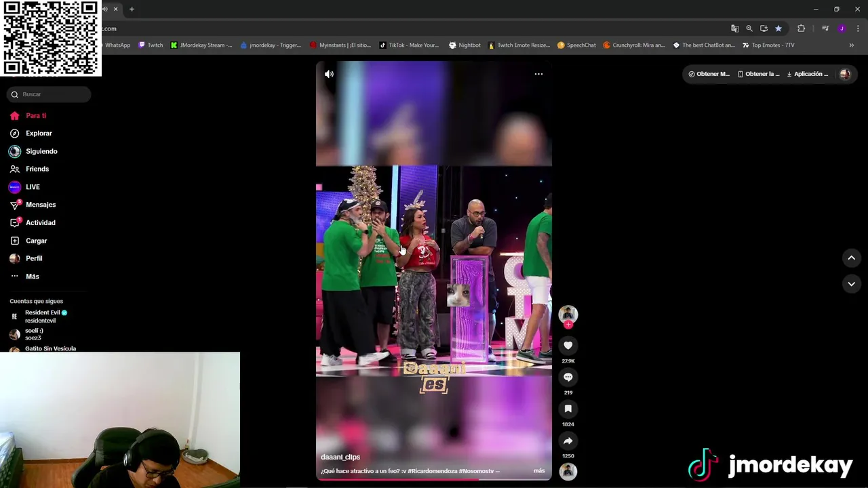This screenshot has height=488, width=868.
Task: Close the current browser tab
Action: 115,9
